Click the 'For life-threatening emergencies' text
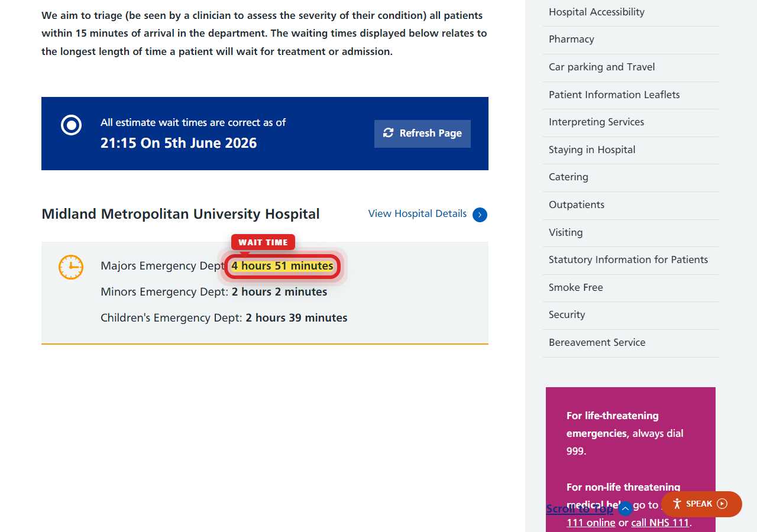The image size is (757, 532). 613,424
